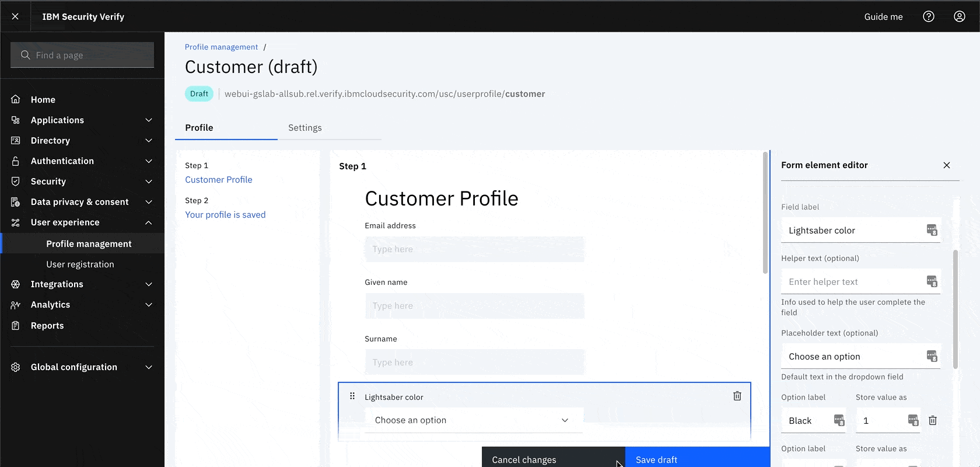Delete the Black option with trash icon
The width and height of the screenshot is (980, 467).
tap(933, 420)
